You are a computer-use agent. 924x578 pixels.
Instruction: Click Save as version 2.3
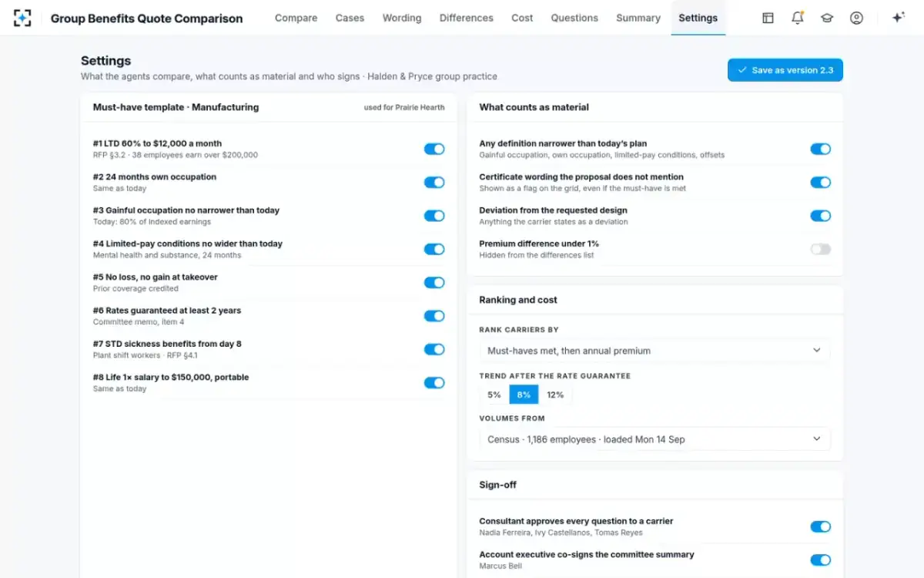tap(785, 70)
